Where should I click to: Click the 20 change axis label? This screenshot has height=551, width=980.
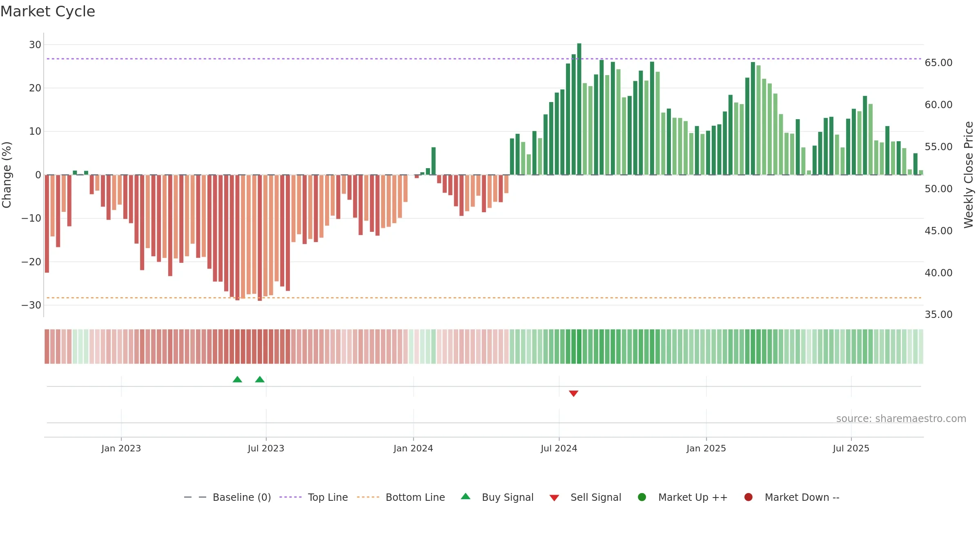pyautogui.click(x=35, y=88)
